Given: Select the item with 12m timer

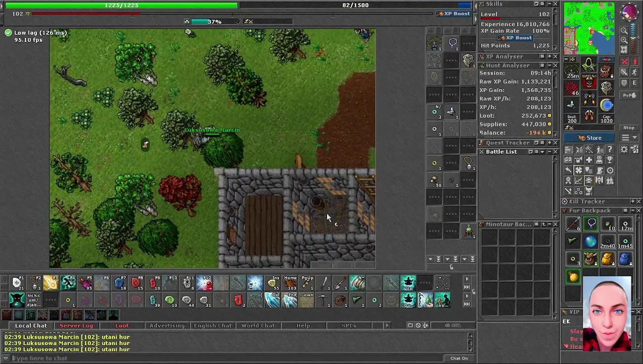Looking at the screenshot, I should click(625, 224).
